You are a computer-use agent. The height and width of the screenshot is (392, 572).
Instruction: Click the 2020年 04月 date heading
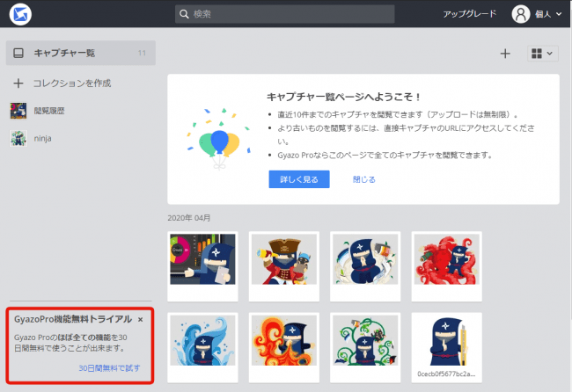[x=189, y=218]
